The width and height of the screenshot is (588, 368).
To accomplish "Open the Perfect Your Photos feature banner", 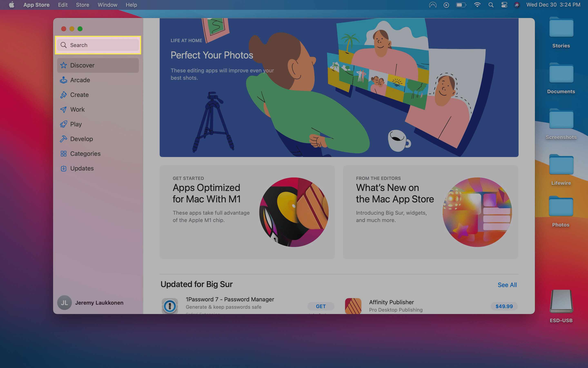I will coord(339,88).
